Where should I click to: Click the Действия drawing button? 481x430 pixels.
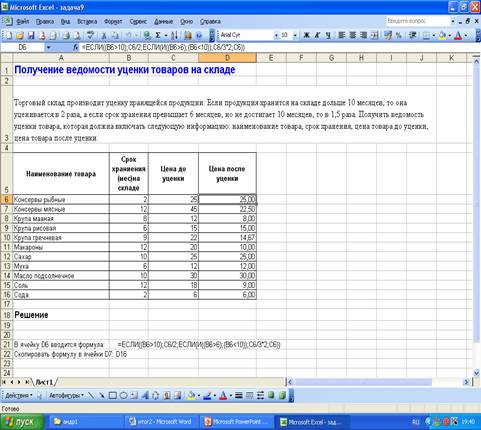(19, 395)
